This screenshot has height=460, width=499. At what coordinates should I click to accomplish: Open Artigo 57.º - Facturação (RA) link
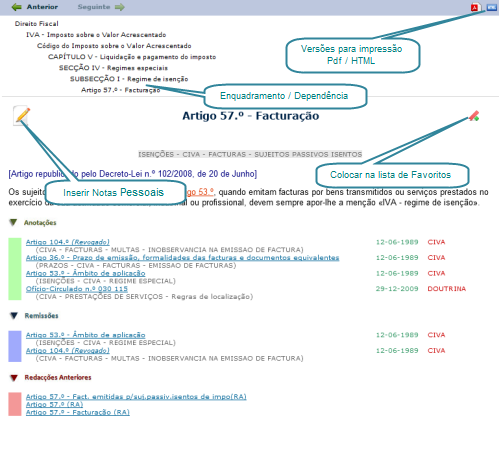78,412
